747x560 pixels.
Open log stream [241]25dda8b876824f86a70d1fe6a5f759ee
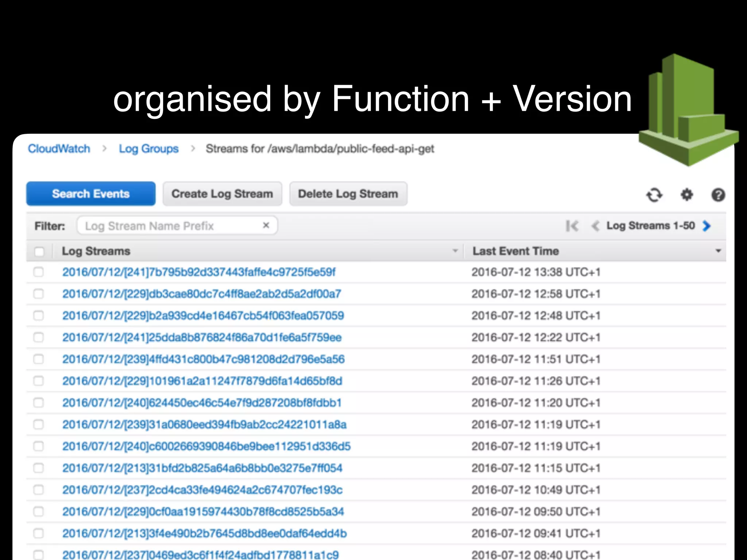pyautogui.click(x=202, y=337)
